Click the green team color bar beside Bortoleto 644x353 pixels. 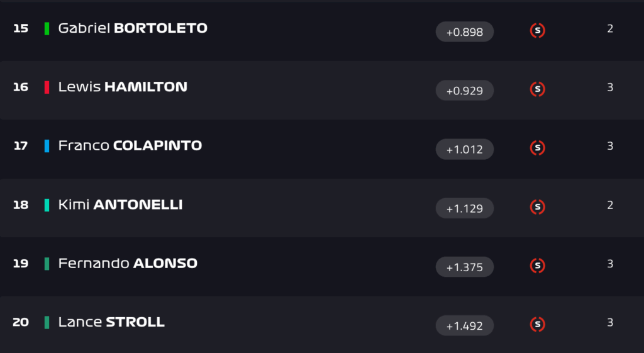[47, 28]
